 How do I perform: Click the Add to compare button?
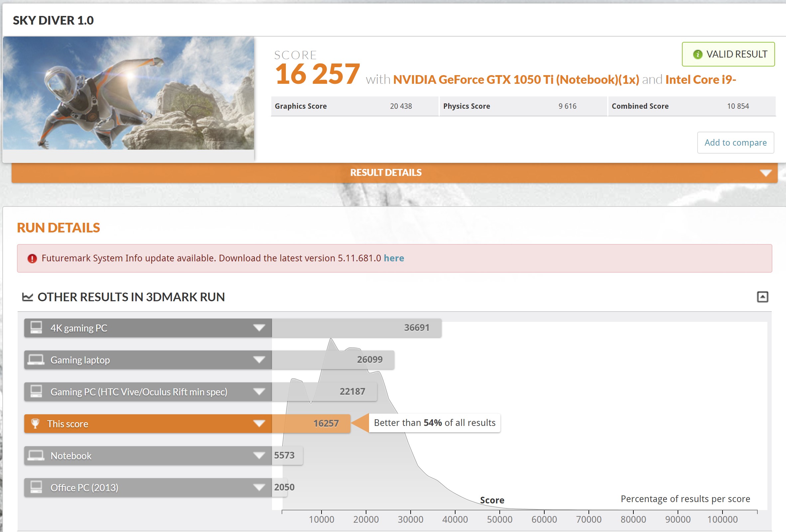735,143
